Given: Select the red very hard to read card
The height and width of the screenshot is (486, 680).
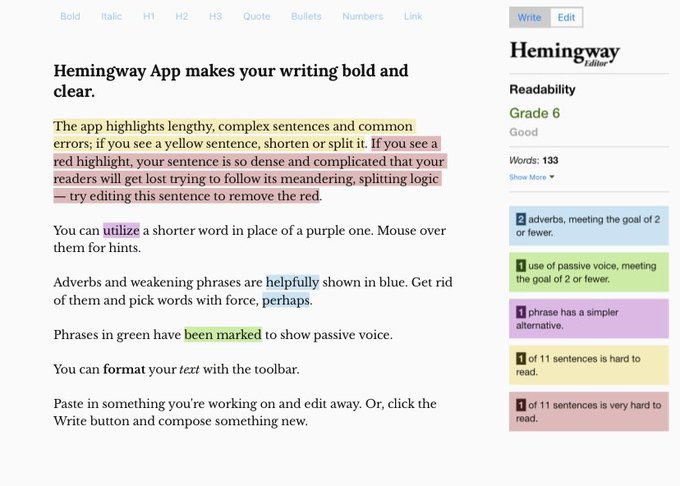Looking at the screenshot, I should click(589, 411).
